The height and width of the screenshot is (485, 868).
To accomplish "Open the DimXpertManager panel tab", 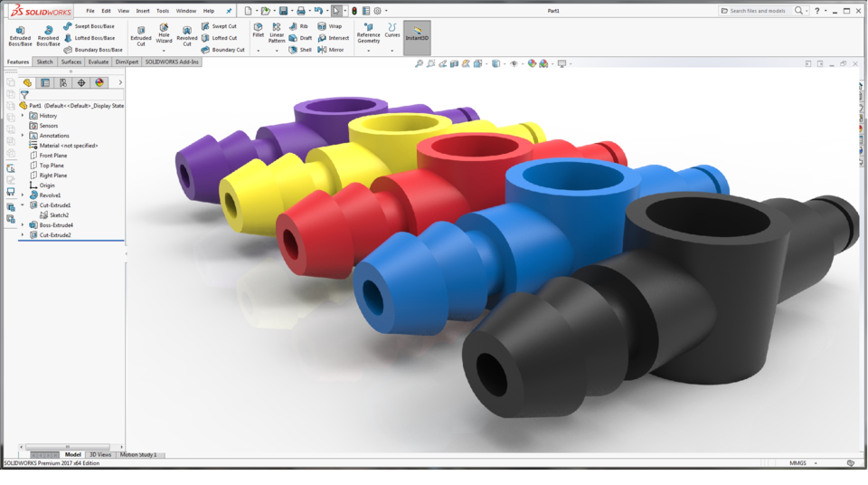I will tap(81, 82).
